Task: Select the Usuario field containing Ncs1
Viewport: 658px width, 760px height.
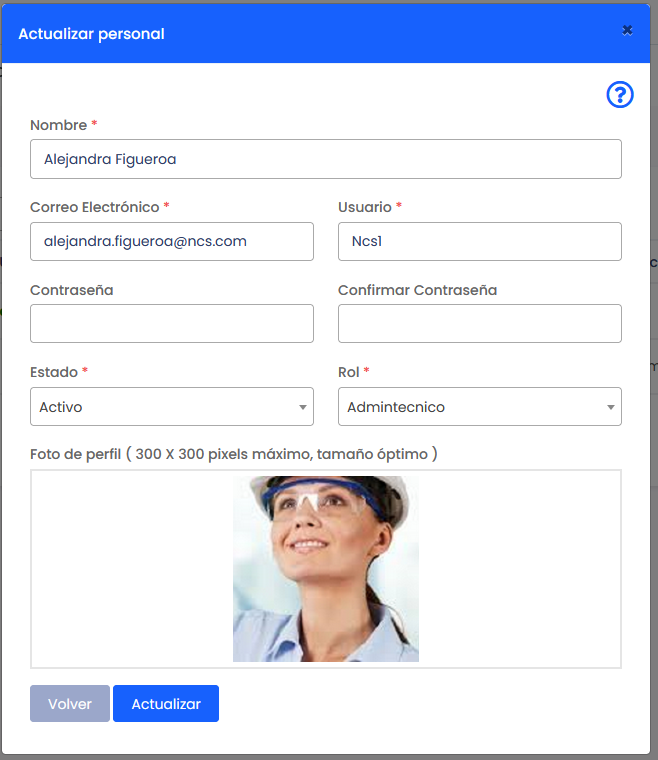Action: 480,242
